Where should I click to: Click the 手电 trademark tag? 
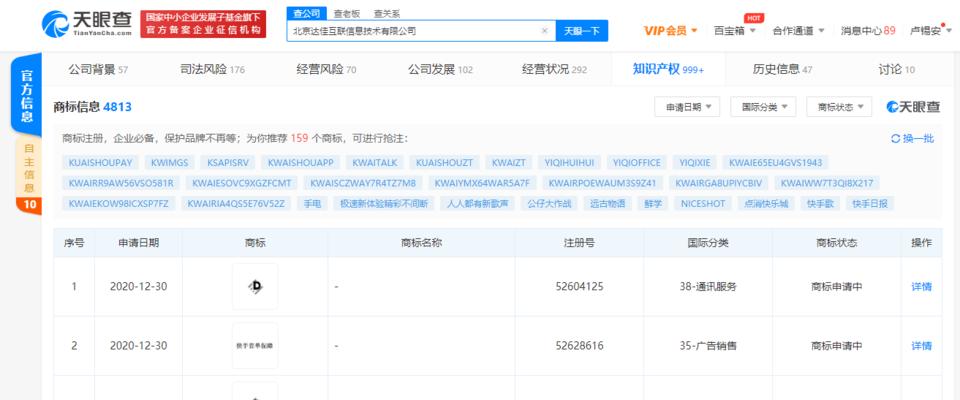312,203
